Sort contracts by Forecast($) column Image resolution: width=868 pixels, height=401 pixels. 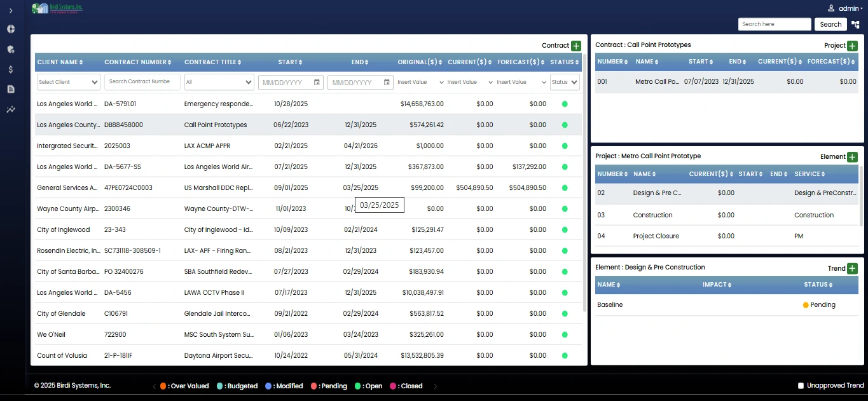click(521, 62)
